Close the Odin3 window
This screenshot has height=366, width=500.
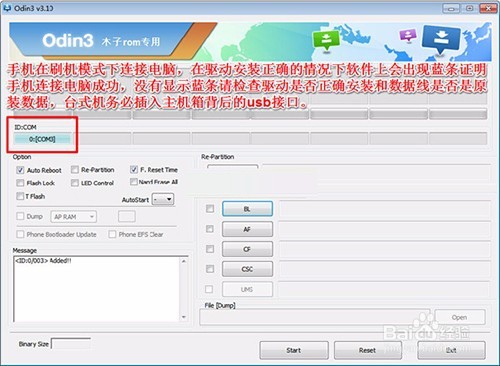click(x=488, y=8)
